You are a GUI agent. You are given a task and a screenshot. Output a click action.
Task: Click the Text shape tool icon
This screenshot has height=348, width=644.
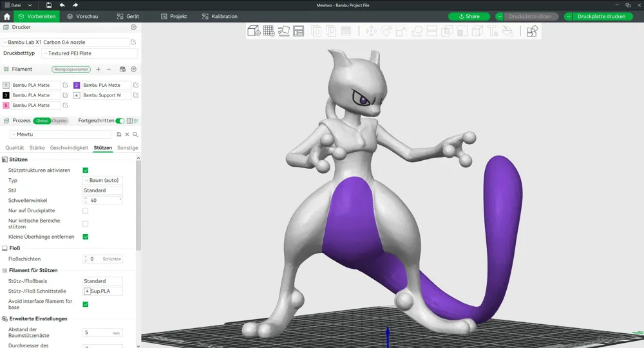(493, 31)
